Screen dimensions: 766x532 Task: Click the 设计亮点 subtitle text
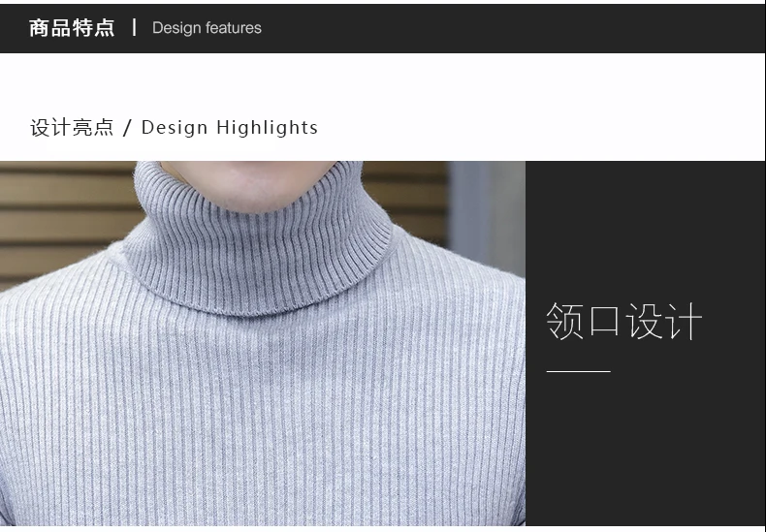[72, 127]
